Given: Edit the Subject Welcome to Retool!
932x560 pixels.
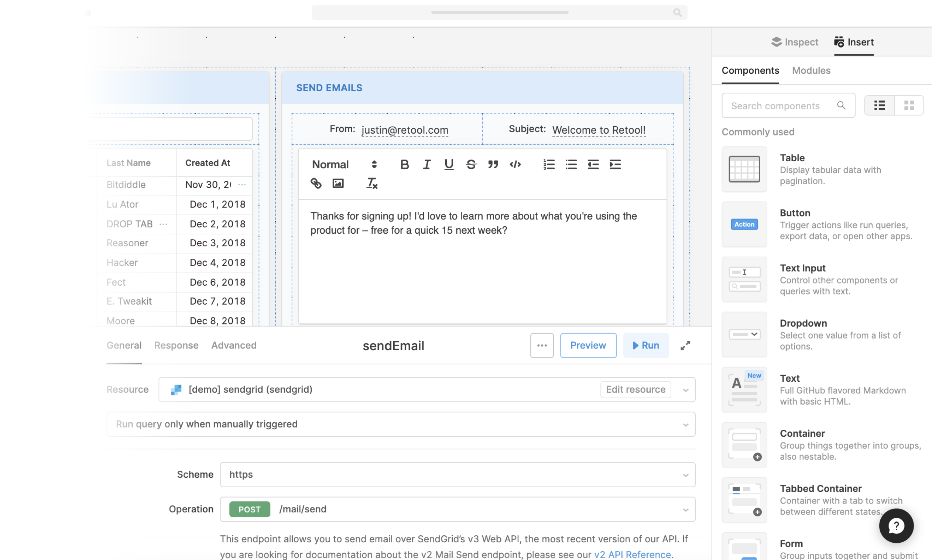Looking at the screenshot, I should (598, 130).
